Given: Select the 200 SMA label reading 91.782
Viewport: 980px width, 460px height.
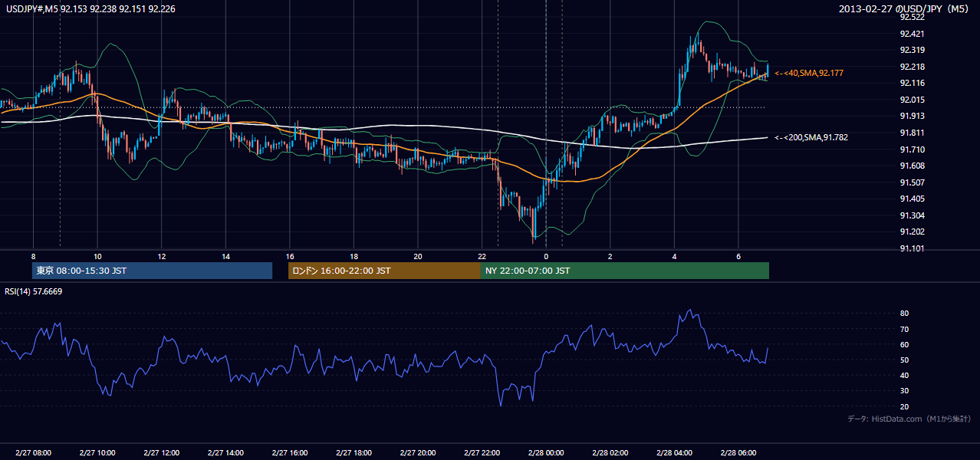Looking at the screenshot, I should pos(811,137).
